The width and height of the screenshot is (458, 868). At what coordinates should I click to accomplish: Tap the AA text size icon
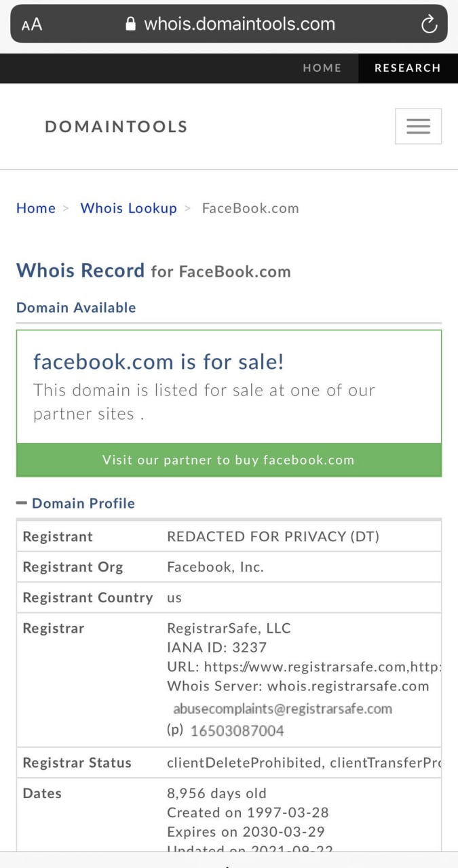click(31, 25)
